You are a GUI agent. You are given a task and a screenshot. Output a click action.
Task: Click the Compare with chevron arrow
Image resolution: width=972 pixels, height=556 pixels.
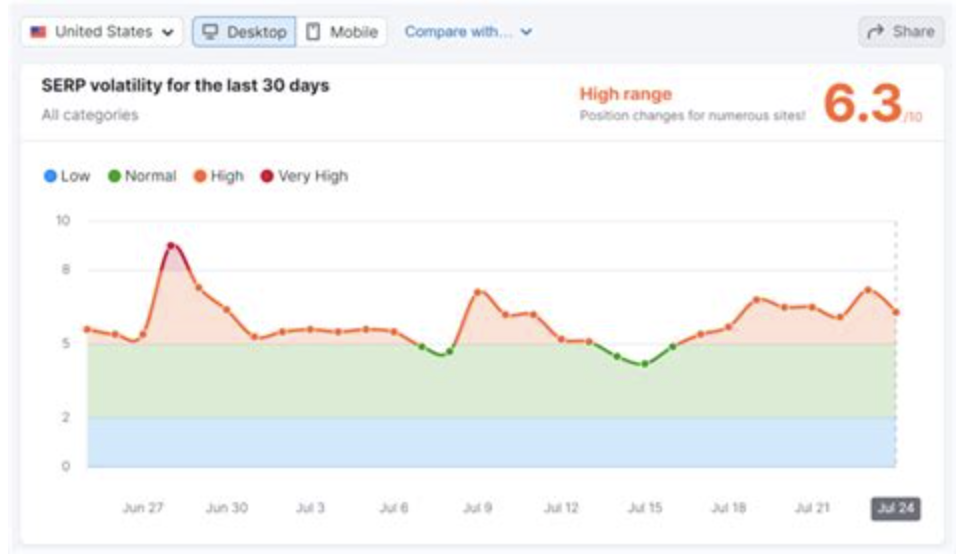(x=526, y=32)
